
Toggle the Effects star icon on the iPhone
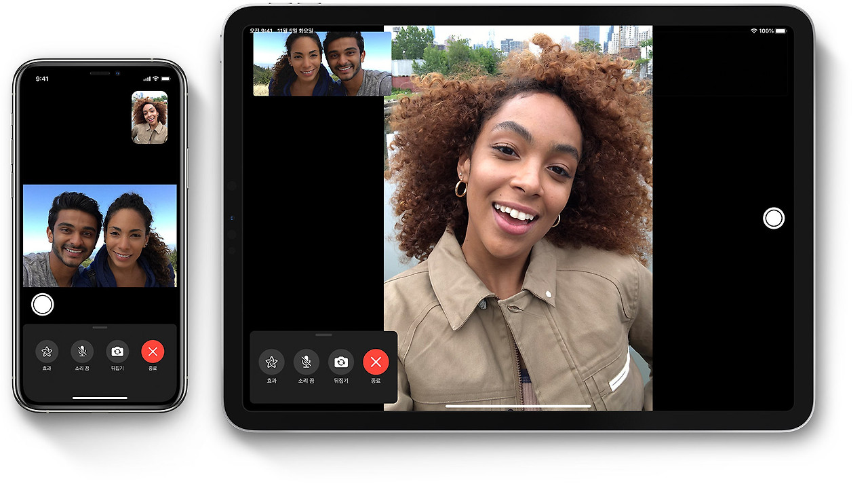pyautogui.click(x=46, y=351)
